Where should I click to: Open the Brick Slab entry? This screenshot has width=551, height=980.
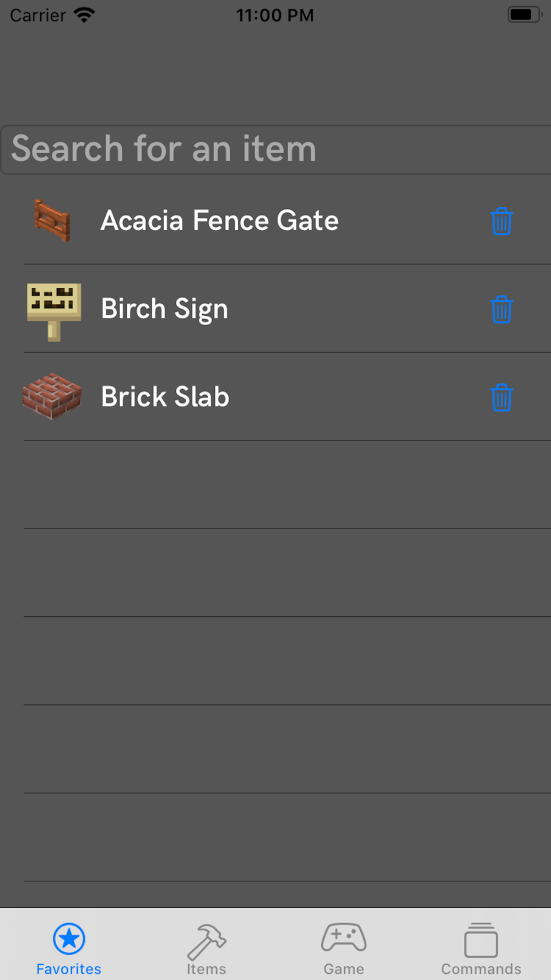coord(275,397)
